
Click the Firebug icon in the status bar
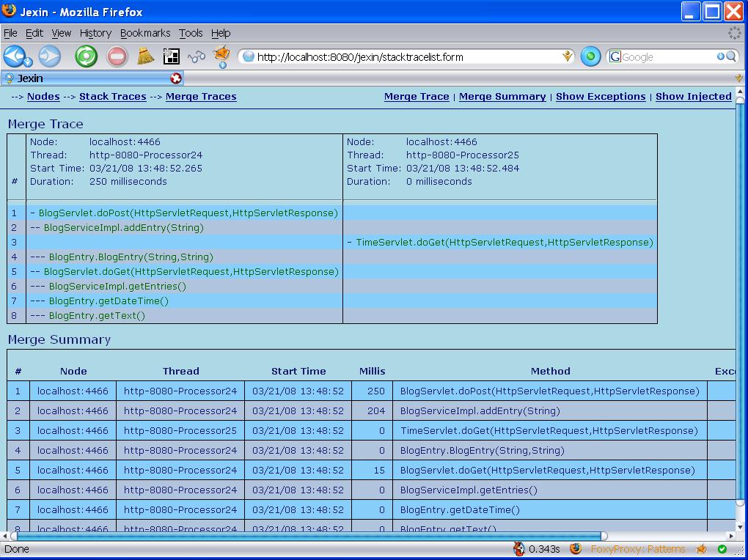coord(519,549)
